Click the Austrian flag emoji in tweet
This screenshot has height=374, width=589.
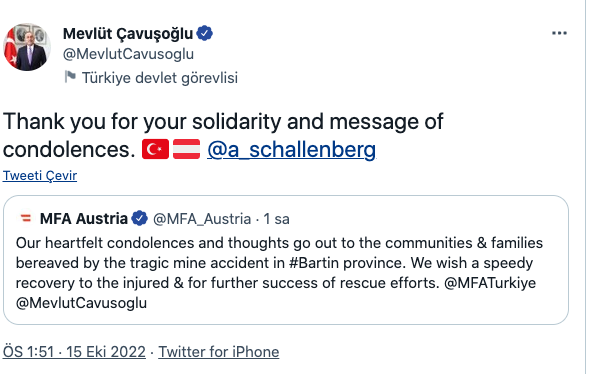coord(186,149)
